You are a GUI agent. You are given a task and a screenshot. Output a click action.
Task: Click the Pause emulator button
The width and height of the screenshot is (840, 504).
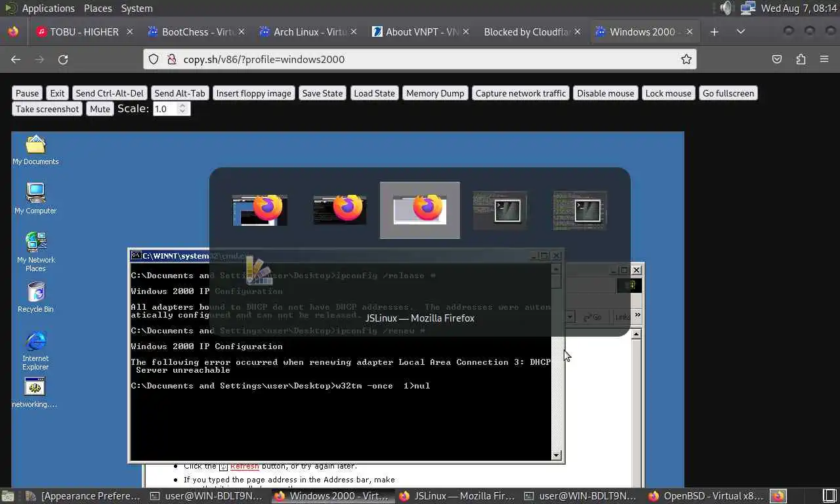coord(28,93)
